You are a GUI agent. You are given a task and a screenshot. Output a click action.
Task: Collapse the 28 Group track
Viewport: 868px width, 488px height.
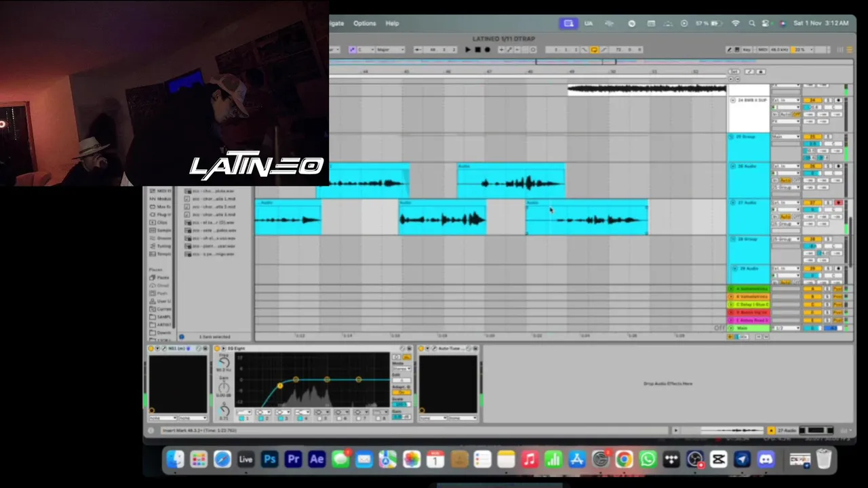click(732, 239)
